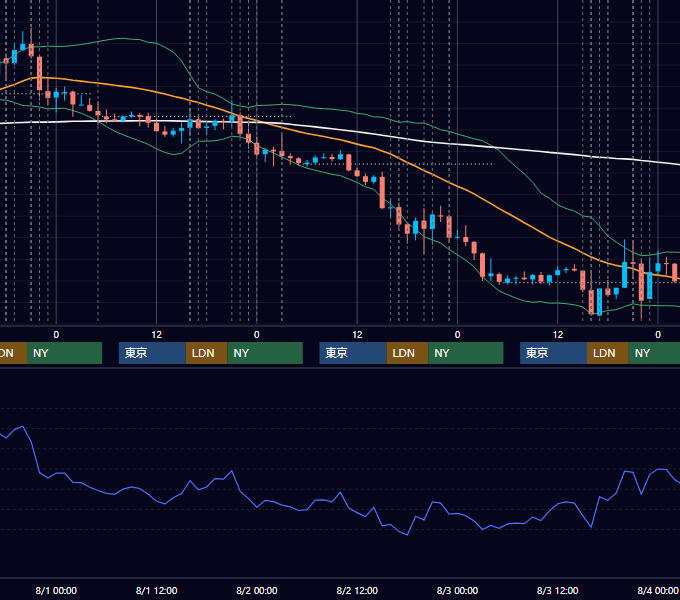Click the hour label 12 above 8/2 12:00
The width and height of the screenshot is (680, 600).
click(x=357, y=335)
